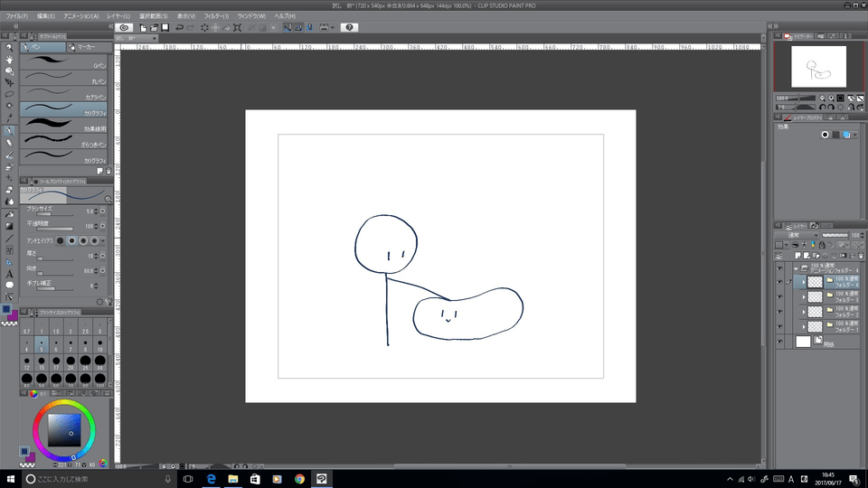
Task: Click the CLIP STUDIO spiral icon in the command bar
Action: 126,28
